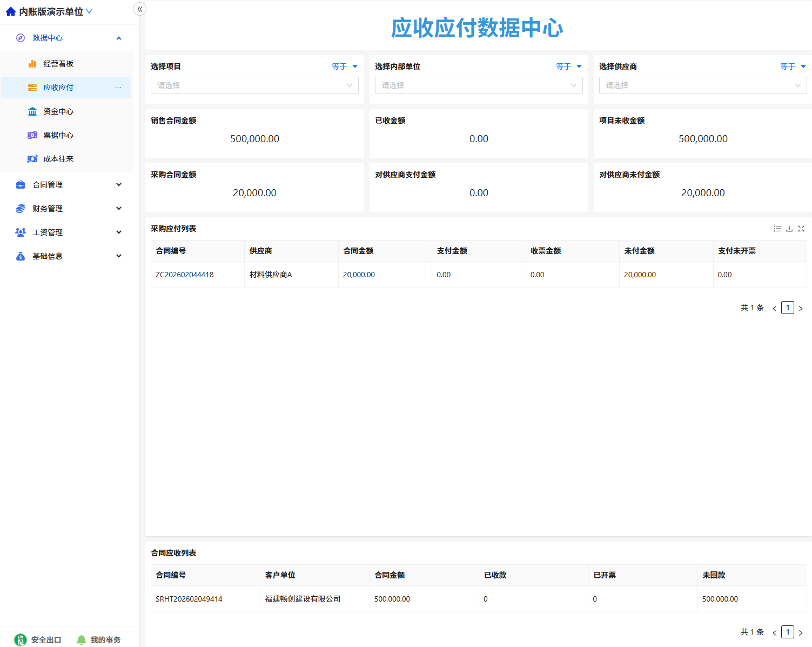The width and height of the screenshot is (812, 647).
Task: Click the ticket icon for 票据中心
Action: click(x=32, y=135)
